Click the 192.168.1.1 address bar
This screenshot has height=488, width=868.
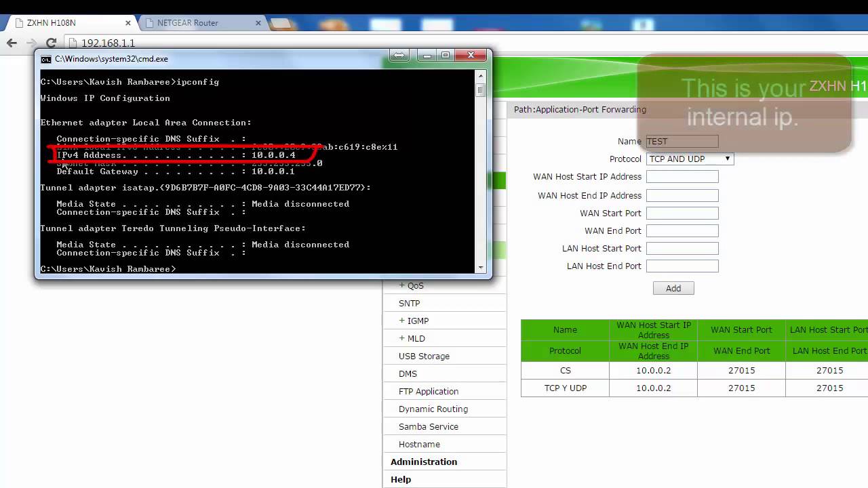pyautogui.click(x=108, y=43)
